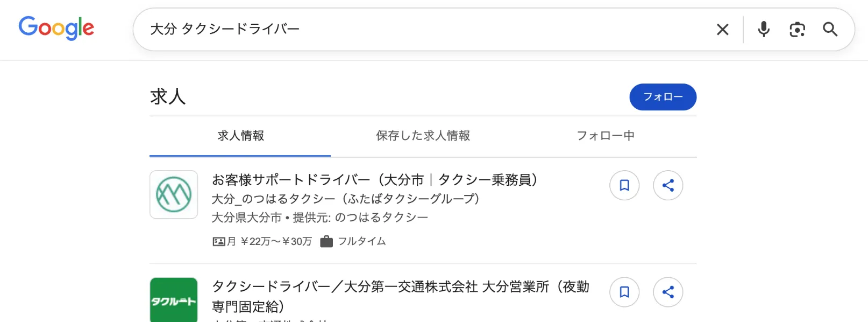Share the お客様サポートドライバー job listing
This screenshot has width=868, height=322.
pos(668,185)
